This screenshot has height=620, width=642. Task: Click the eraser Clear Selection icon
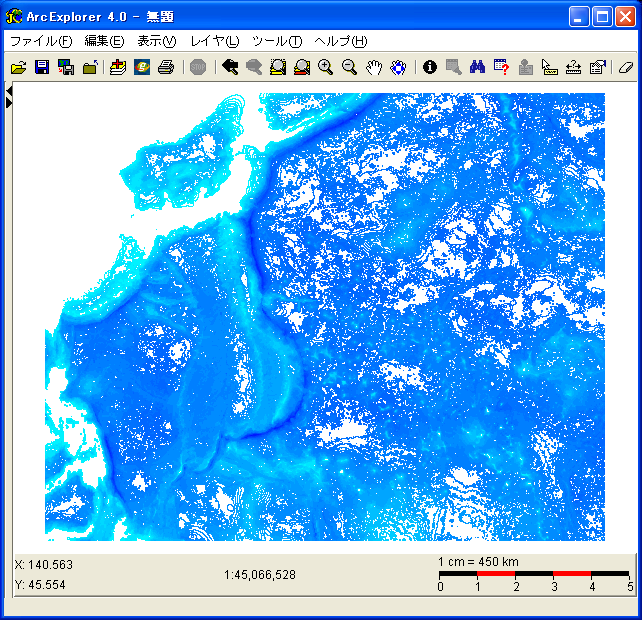tap(626, 67)
